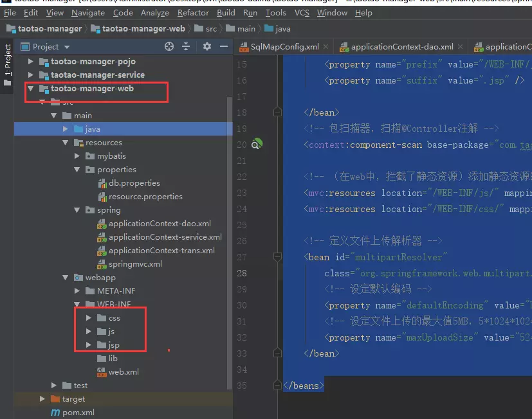Click the Spring bean gutter icon on line 20

click(257, 144)
